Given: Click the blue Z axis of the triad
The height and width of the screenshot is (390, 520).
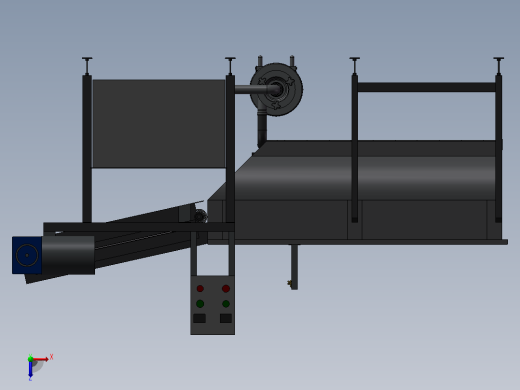Looking at the screenshot, I should [30, 369].
